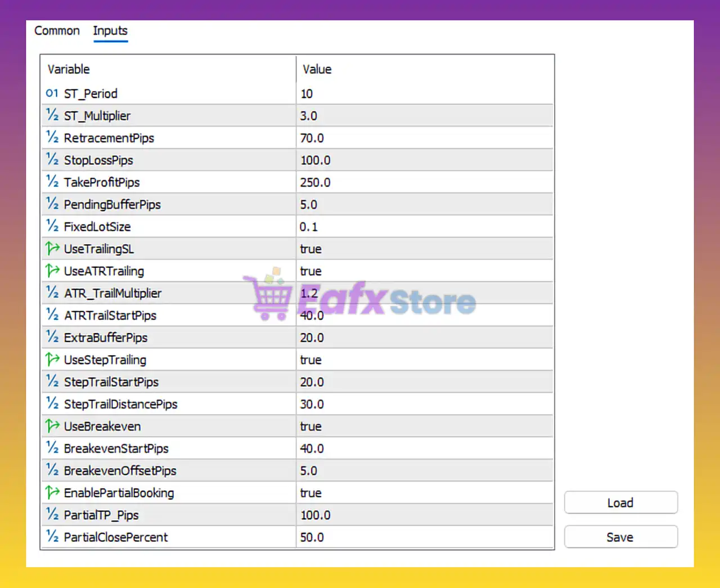Click the boolean arrow icon beside UseBreakeven
720x588 pixels.
(x=52, y=426)
